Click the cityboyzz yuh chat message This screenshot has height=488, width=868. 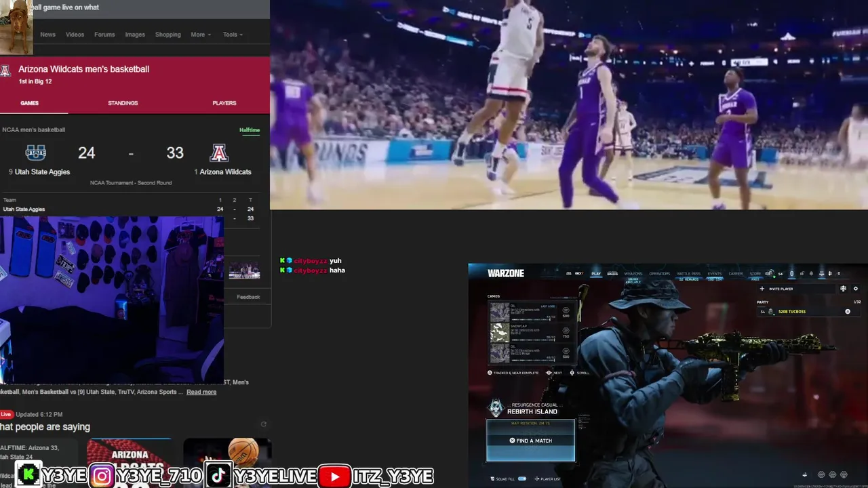(311, 261)
